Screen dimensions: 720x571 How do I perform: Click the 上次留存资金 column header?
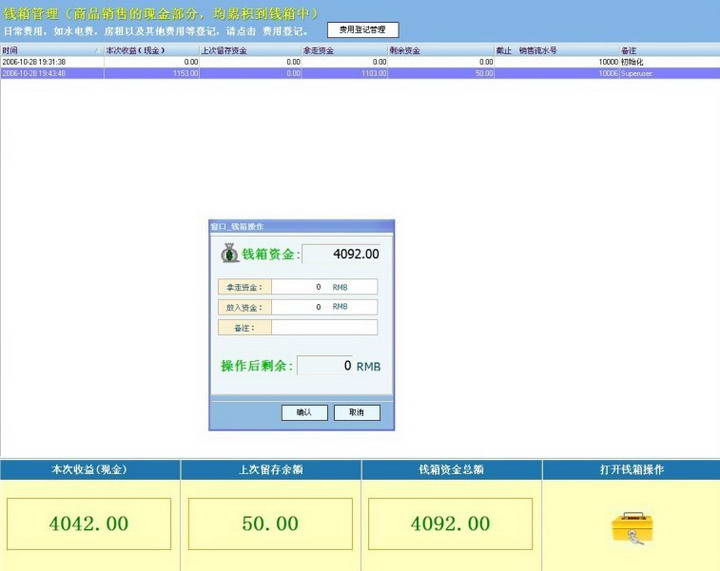251,50
